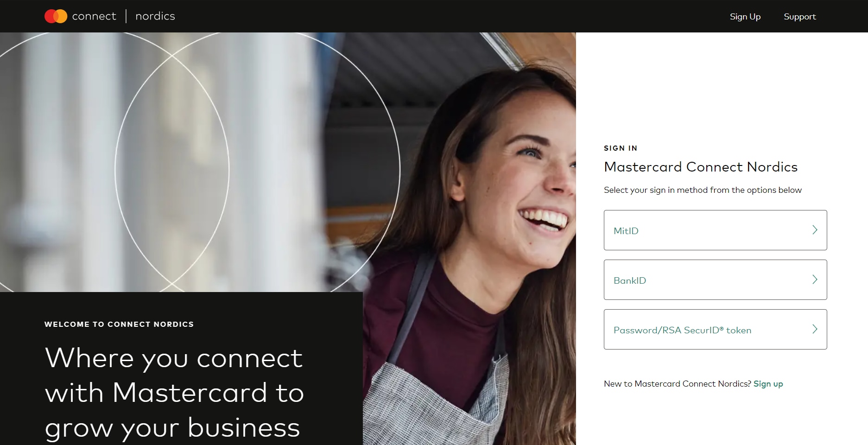Click 'New to Mastercard Connect Nordics?' text
This screenshot has height=445, width=868.
[x=678, y=384]
